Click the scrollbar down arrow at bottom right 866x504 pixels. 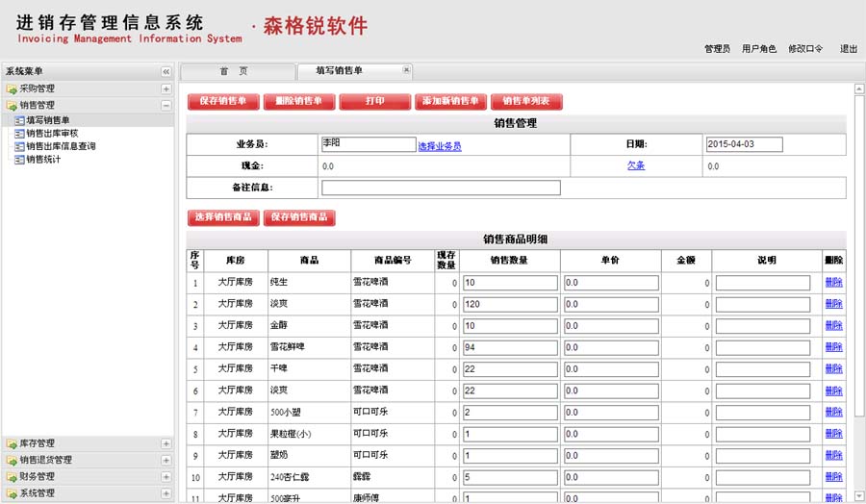coord(858,495)
